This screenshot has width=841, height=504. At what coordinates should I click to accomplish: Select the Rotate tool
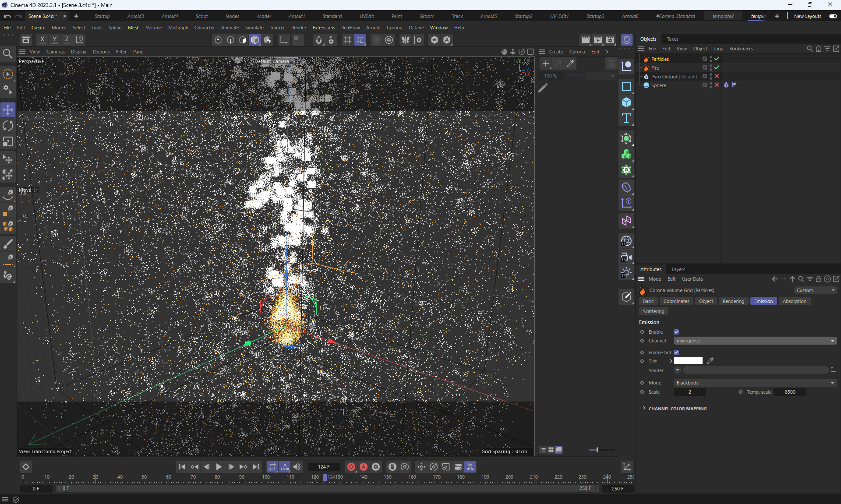pos(8,126)
